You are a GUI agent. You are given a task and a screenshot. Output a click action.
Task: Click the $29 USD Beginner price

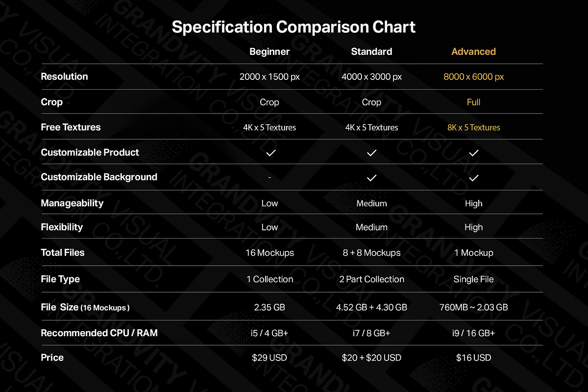coord(269,358)
